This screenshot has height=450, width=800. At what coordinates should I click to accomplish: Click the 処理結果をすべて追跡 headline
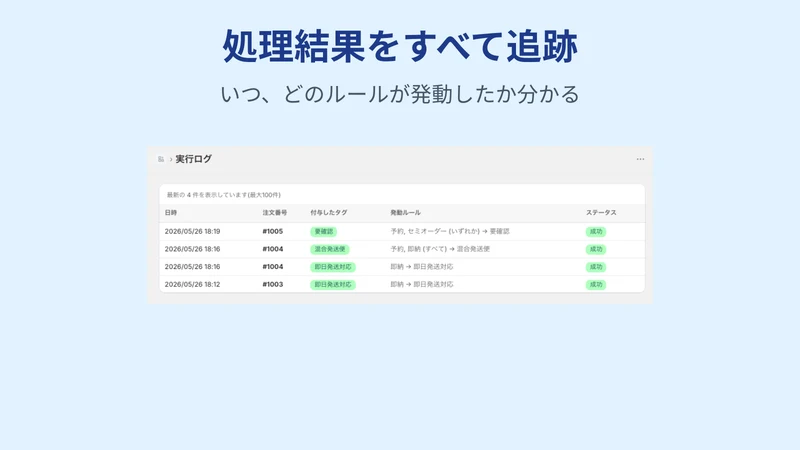(400, 46)
